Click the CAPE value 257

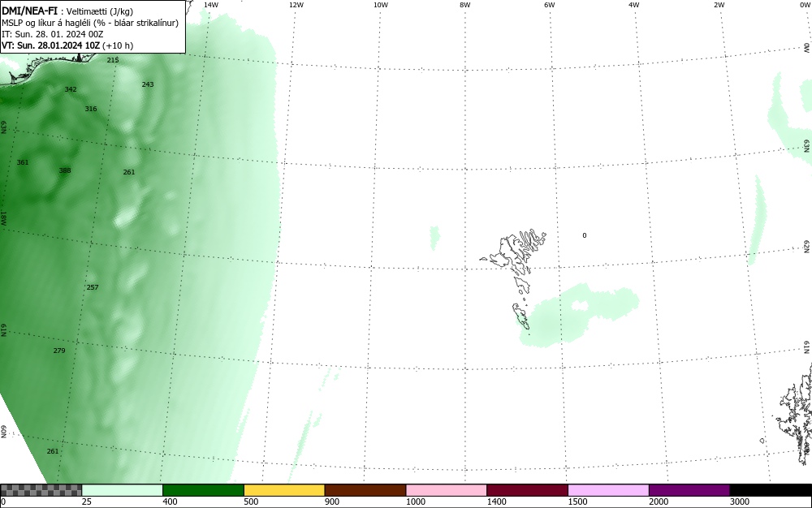point(93,287)
